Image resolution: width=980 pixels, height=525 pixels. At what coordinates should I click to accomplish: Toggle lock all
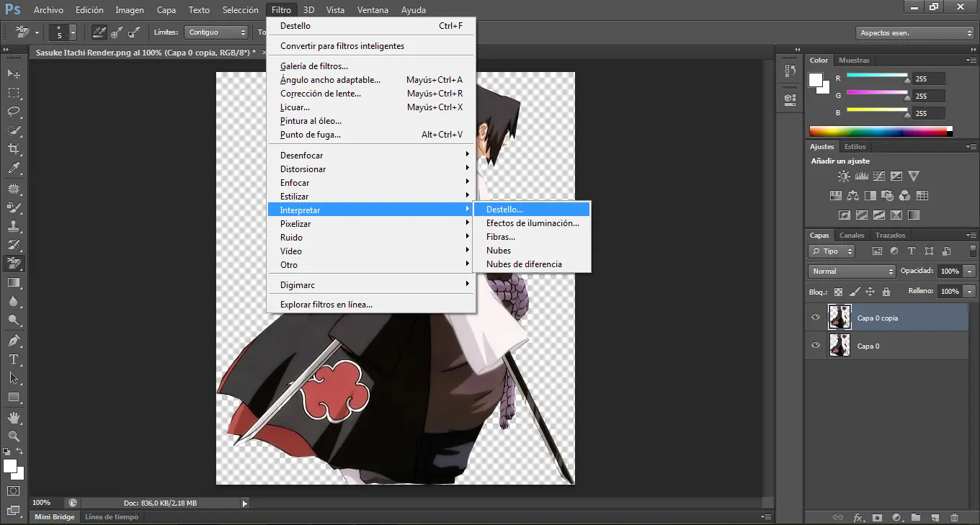(x=886, y=292)
